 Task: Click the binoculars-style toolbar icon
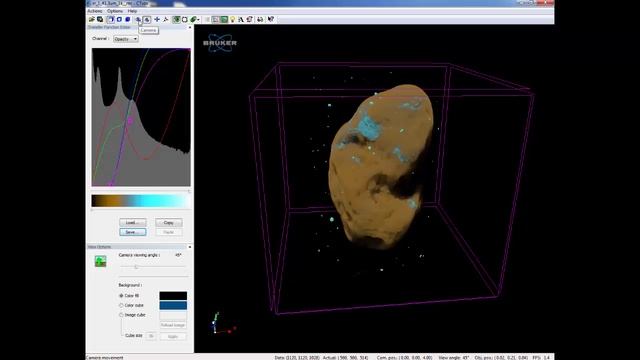click(260, 19)
